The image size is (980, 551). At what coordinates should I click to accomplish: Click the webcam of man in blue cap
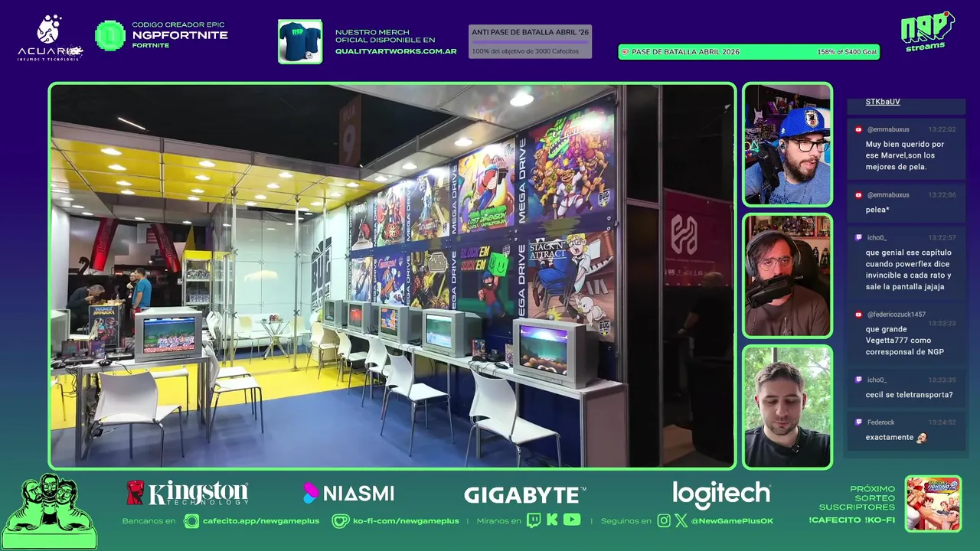tap(787, 145)
